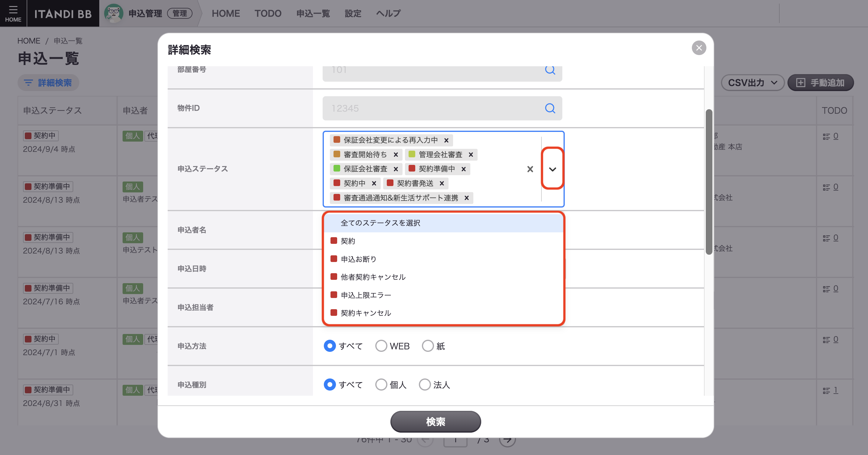The image size is (868, 455).
Task: Focus the 物件ID input field
Action: pos(442,108)
